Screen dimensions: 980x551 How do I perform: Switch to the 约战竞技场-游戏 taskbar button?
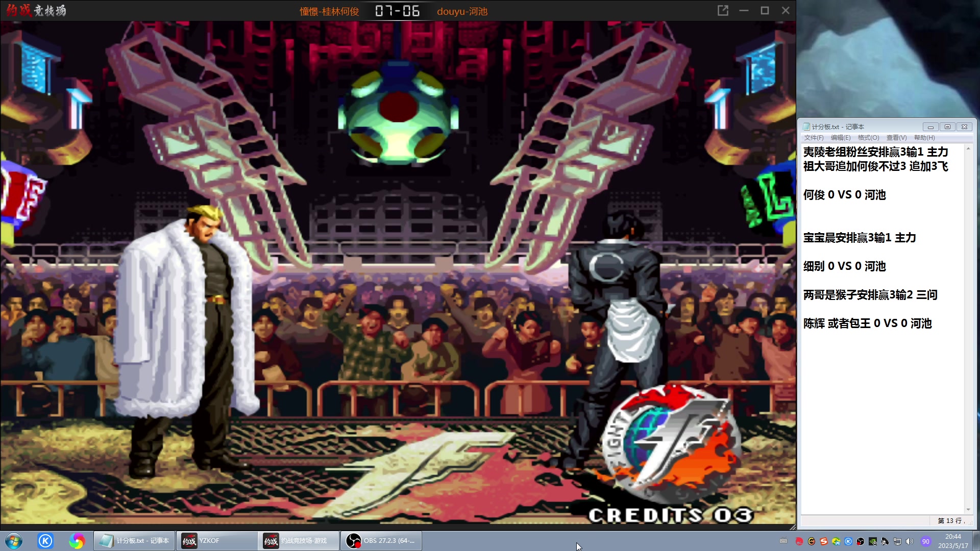click(x=299, y=541)
